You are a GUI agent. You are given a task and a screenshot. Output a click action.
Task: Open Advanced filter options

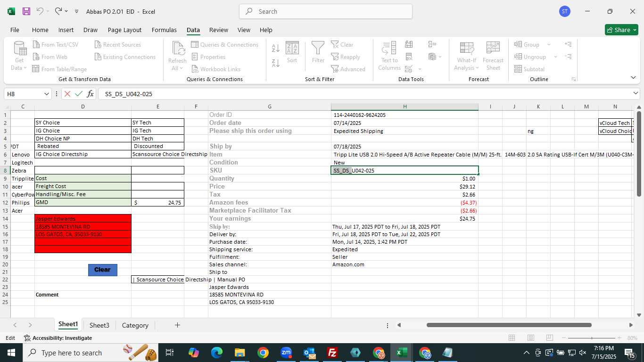tap(348, 69)
